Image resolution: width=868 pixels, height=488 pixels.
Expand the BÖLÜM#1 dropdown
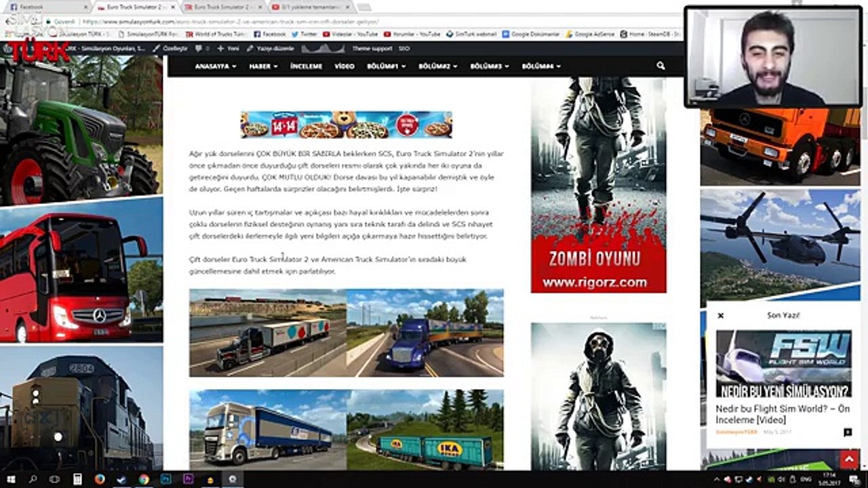[x=386, y=66]
